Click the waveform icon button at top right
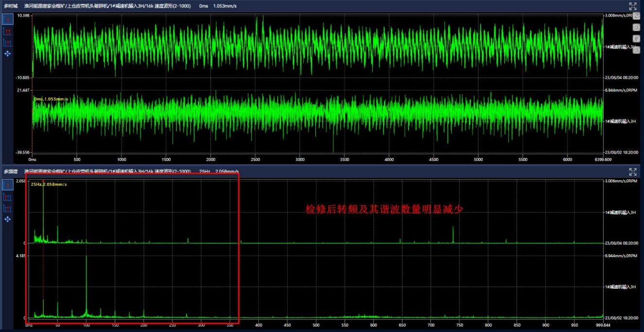Screen dimensions: 644x332 coord(636,16)
